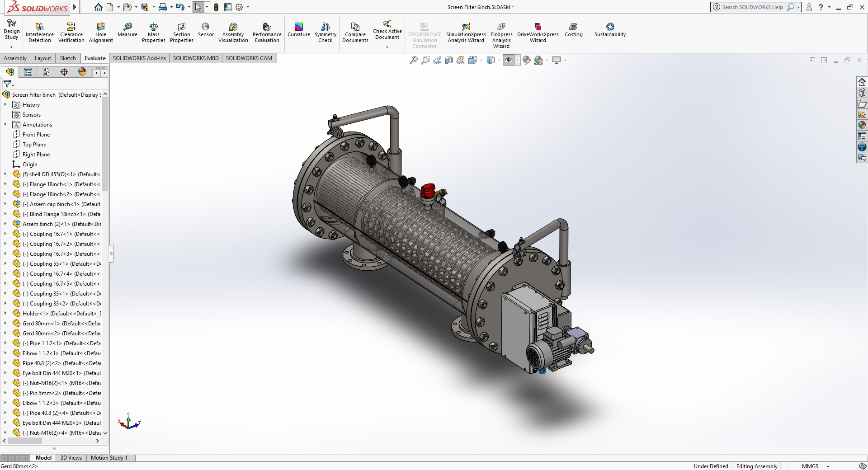The image size is (868, 470).
Task: Open Appearances, Scenes and Decals pane
Action: pyautogui.click(x=862, y=125)
